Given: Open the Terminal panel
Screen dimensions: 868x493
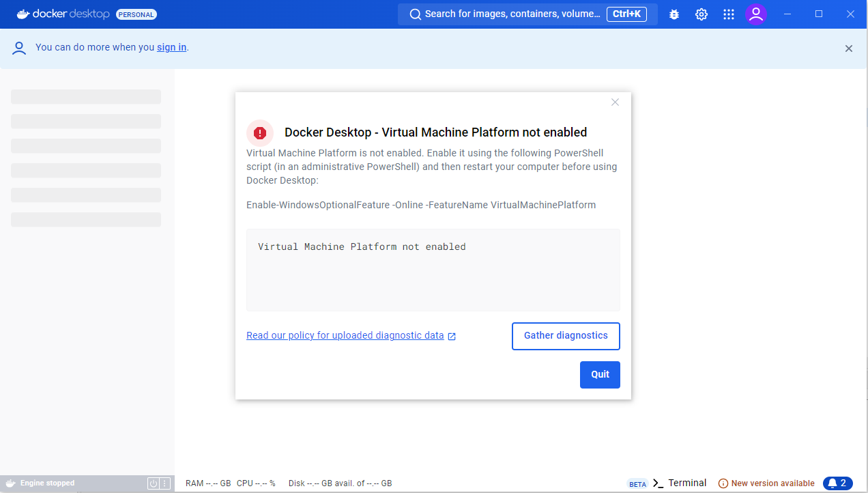Looking at the screenshot, I should coord(680,483).
